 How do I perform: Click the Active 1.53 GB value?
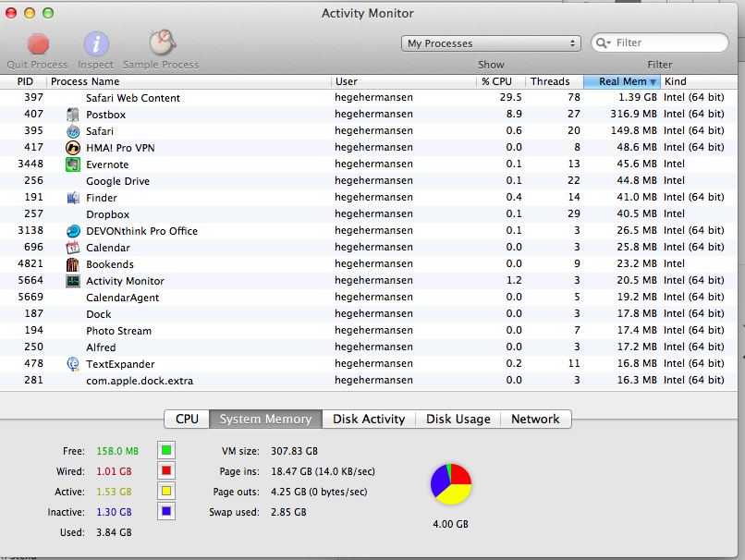click(114, 492)
